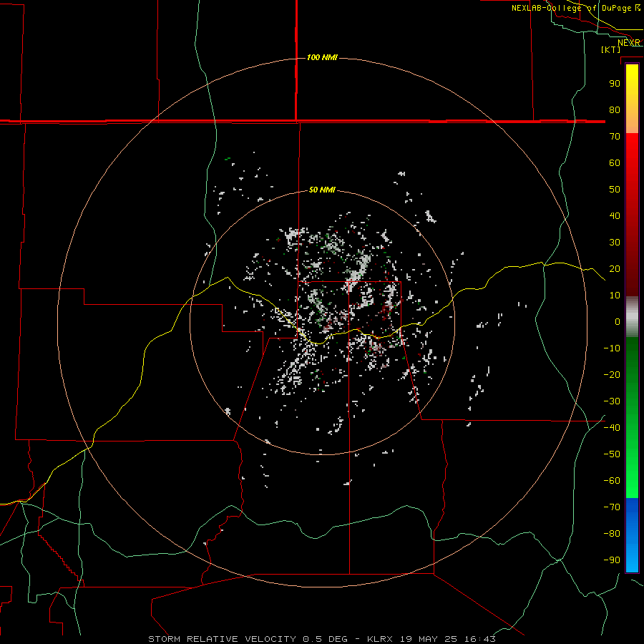Select the -30 value on velocity scale

pos(612,401)
